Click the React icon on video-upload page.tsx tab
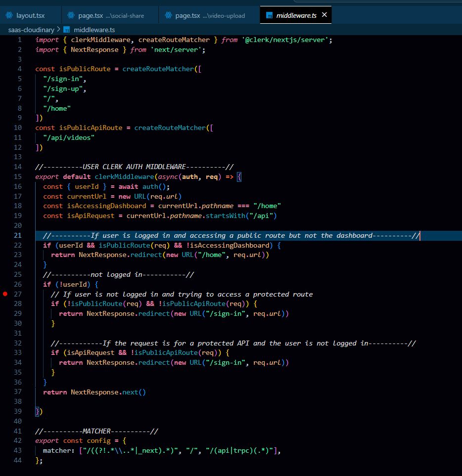 click(x=168, y=15)
